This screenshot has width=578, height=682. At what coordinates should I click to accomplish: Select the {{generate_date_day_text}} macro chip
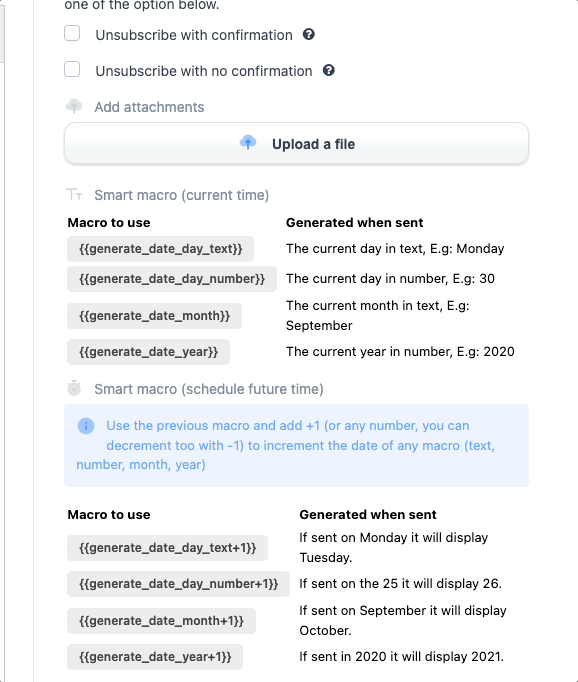[160, 249]
